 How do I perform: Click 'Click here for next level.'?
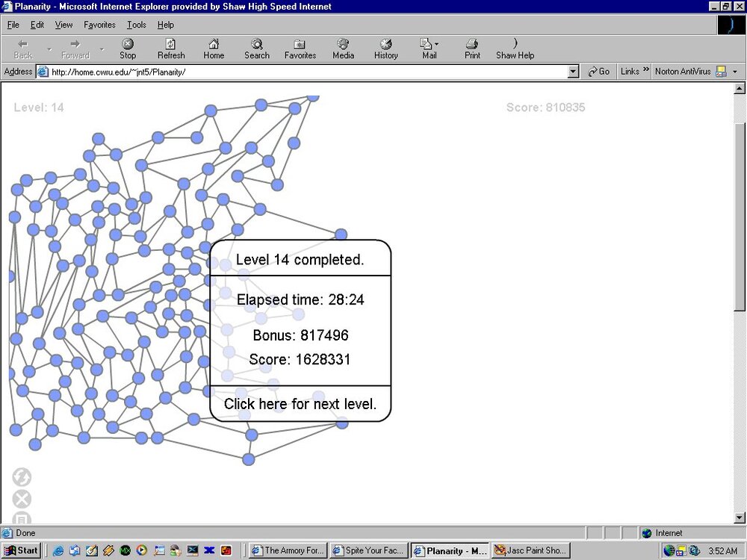(300, 404)
